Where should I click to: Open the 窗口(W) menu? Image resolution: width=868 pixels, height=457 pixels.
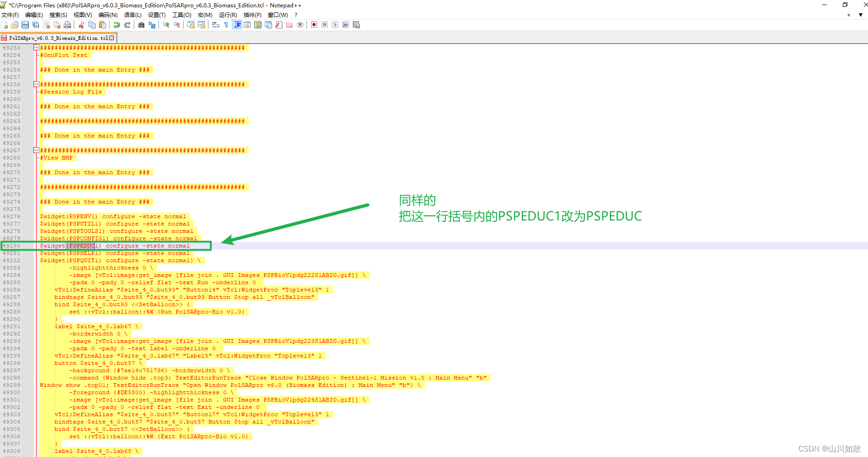tap(278, 15)
